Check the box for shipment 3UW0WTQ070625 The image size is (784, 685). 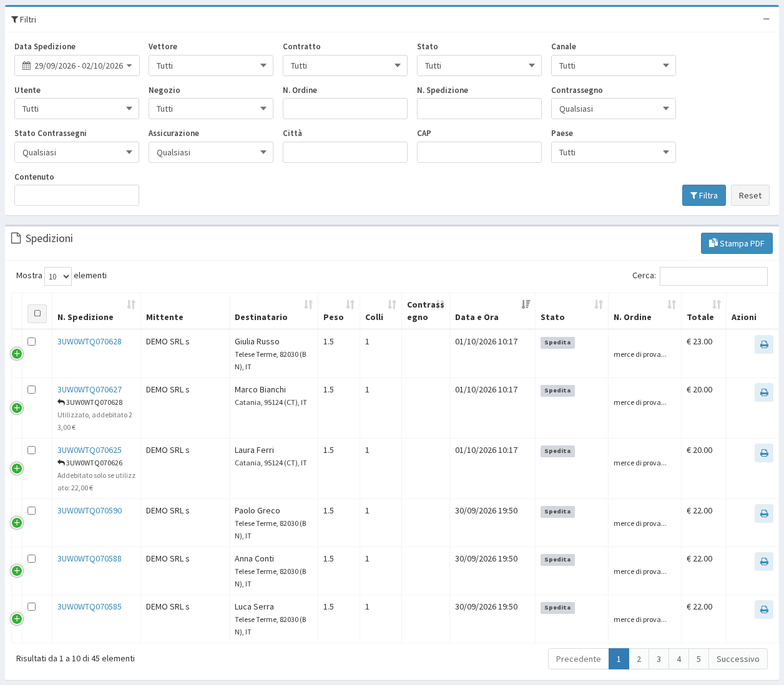(x=32, y=450)
